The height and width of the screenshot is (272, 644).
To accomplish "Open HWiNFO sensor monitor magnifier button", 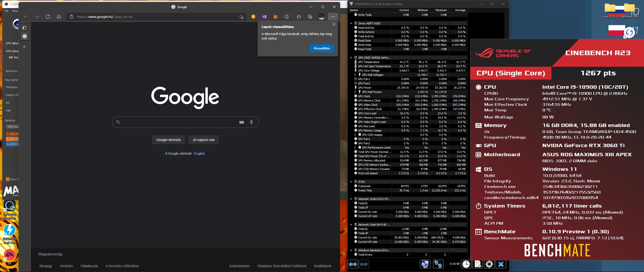I will click(x=425, y=264).
